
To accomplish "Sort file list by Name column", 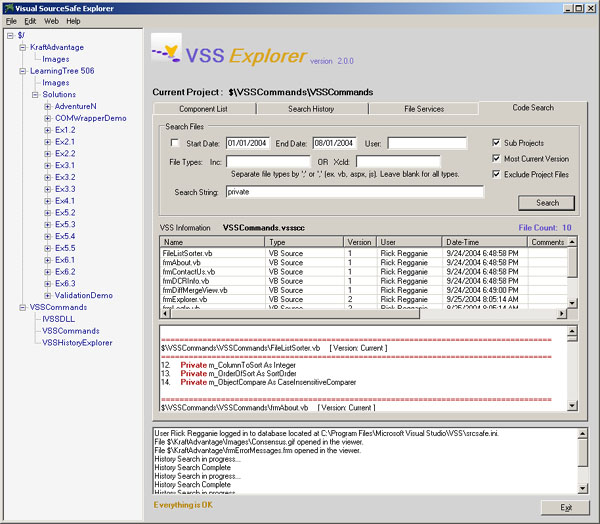I will click(x=212, y=242).
